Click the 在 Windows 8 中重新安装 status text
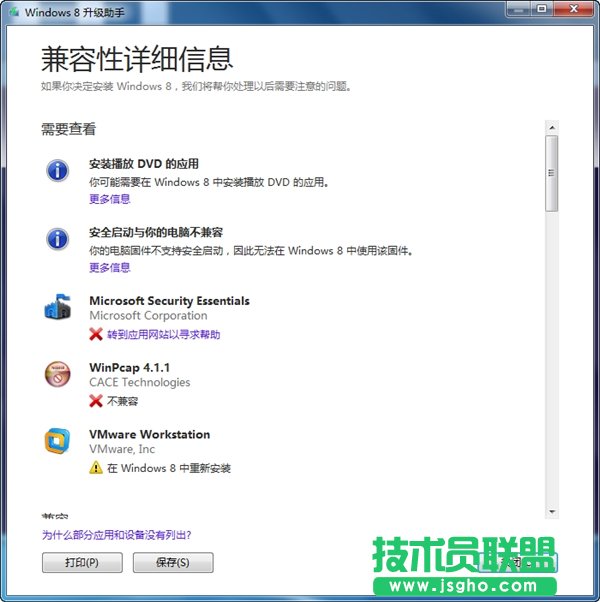The height and width of the screenshot is (602, 600). tap(169, 468)
